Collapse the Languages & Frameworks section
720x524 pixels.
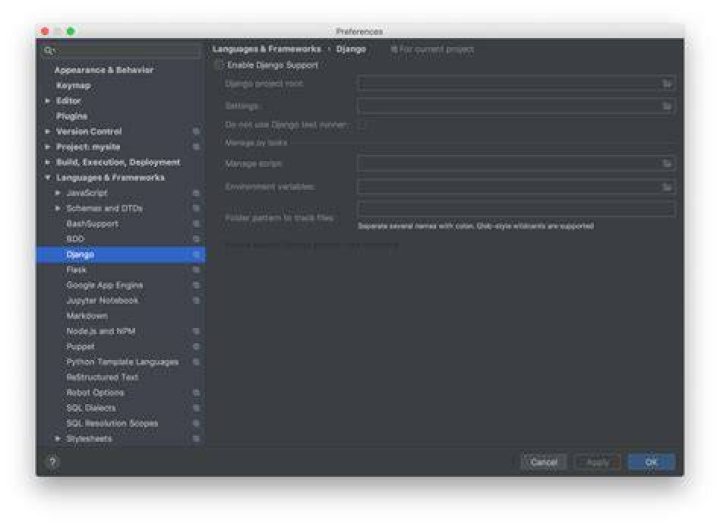click(x=48, y=178)
